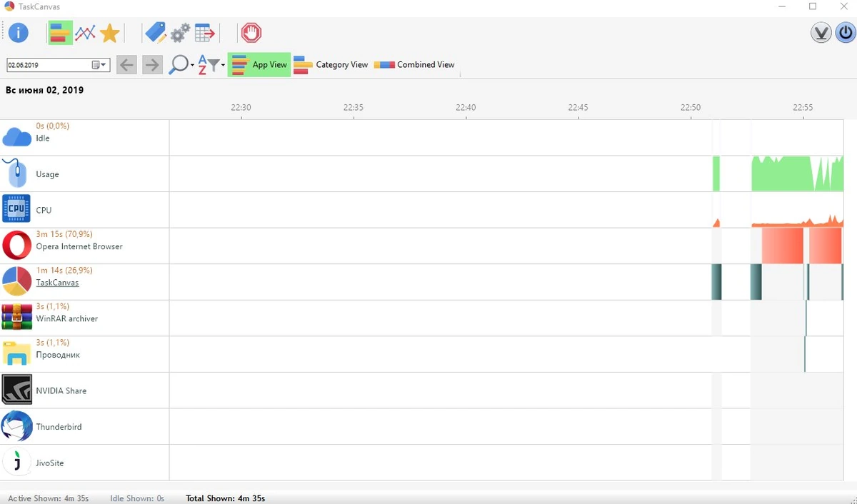Click the Вс июня 02, 2019 date heading
This screenshot has width=857, height=504.
point(44,91)
